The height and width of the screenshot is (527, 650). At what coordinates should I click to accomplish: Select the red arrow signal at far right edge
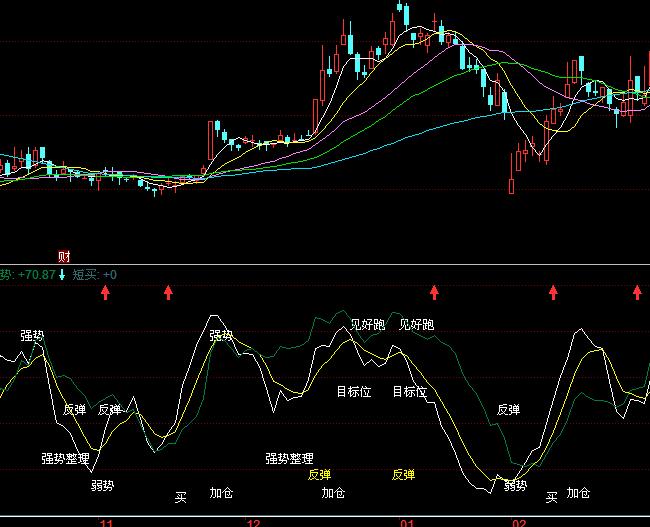click(638, 292)
